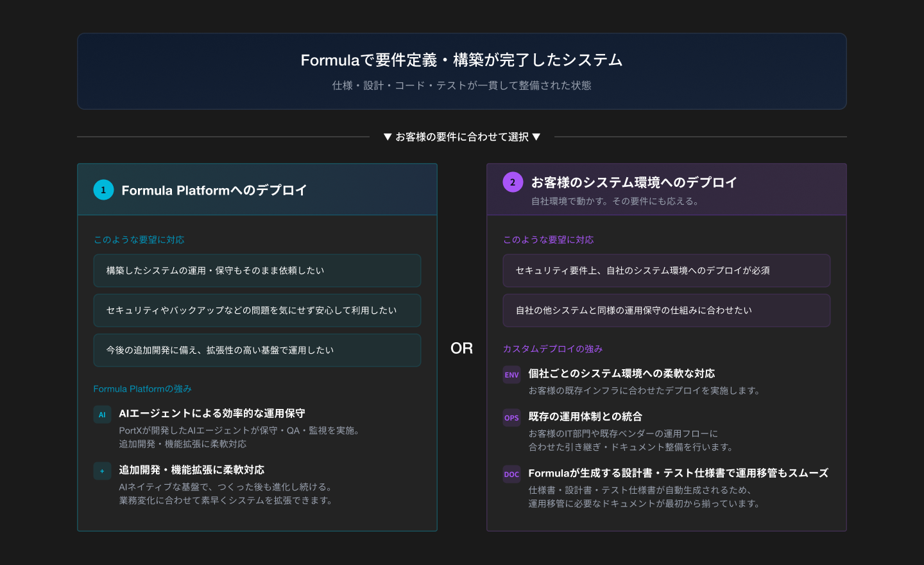
Task: Click the Formula Platformへのデプロイ header
Action: click(214, 190)
